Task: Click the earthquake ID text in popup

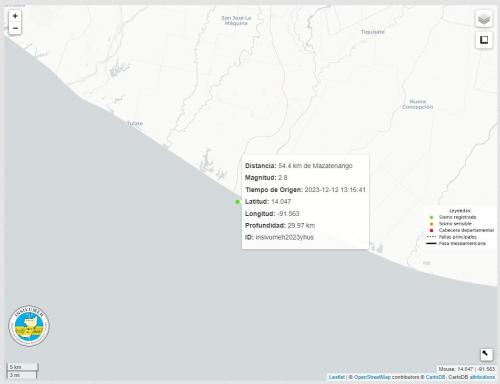Action: click(x=284, y=237)
